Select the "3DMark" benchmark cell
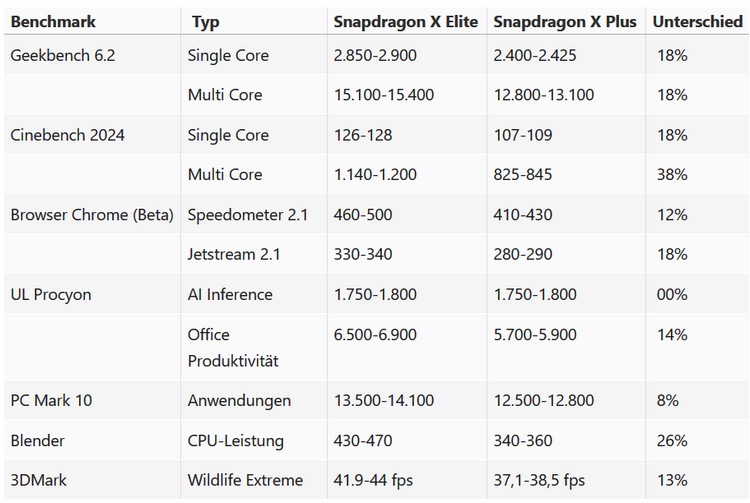The height and width of the screenshot is (503, 750). click(40, 480)
